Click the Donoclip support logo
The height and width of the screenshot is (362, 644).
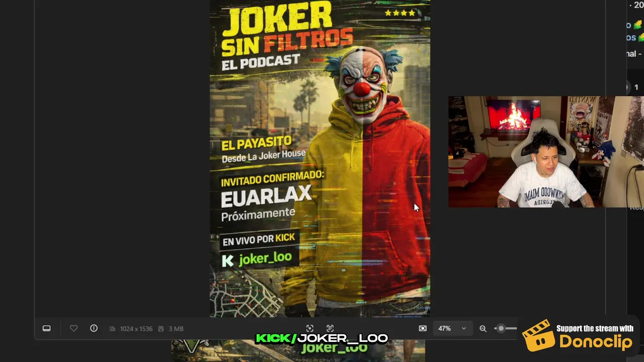pos(579,335)
